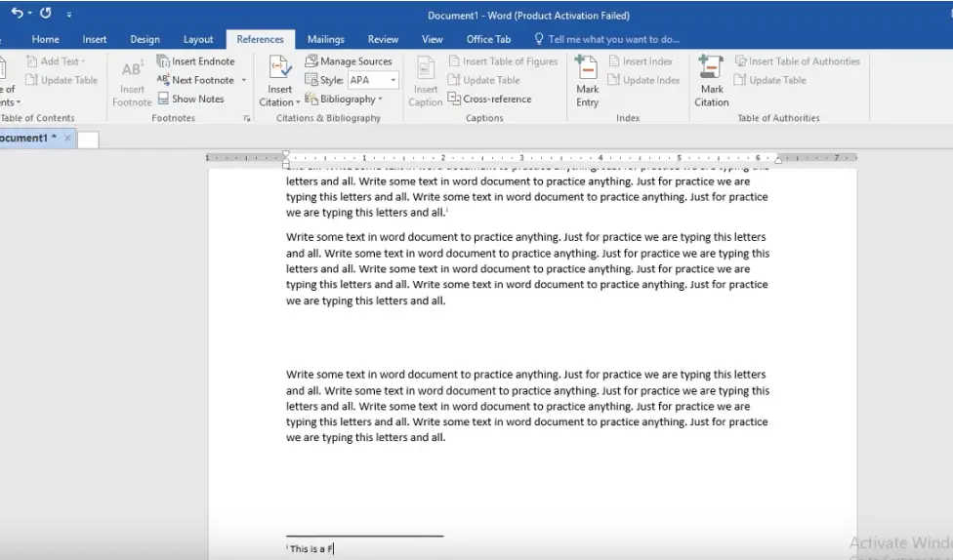Image resolution: width=953 pixels, height=560 pixels.
Task: Open the Home ribbon tab
Action: pos(46,39)
